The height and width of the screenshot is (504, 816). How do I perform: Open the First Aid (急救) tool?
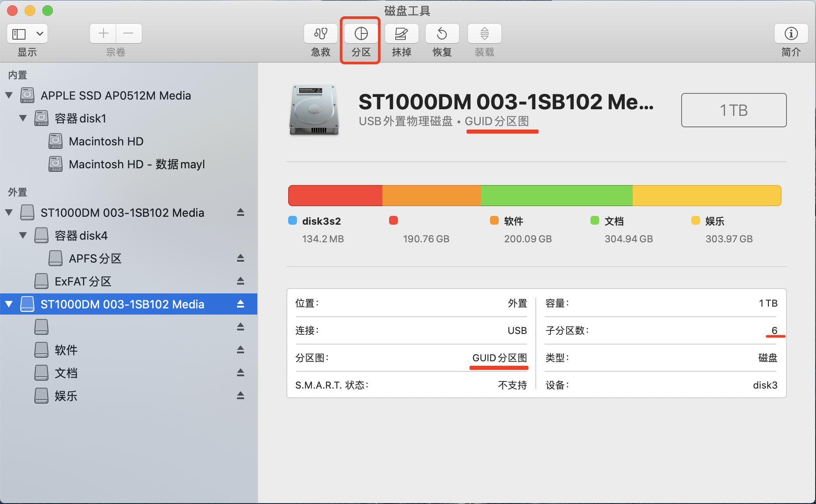pos(320,34)
